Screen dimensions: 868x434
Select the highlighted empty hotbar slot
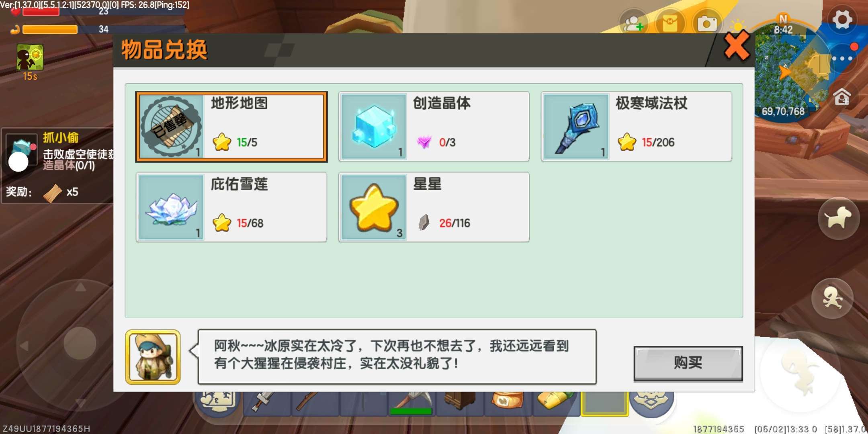click(x=604, y=403)
